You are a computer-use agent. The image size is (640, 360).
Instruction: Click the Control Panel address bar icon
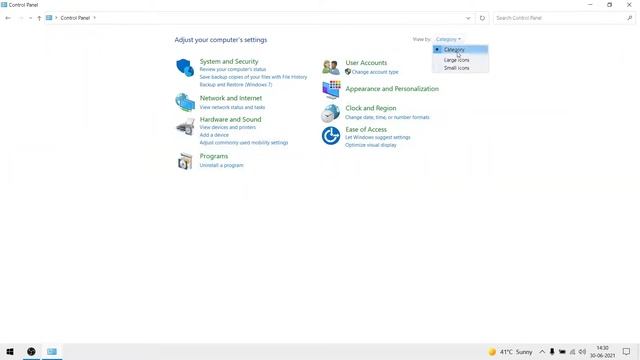49,18
